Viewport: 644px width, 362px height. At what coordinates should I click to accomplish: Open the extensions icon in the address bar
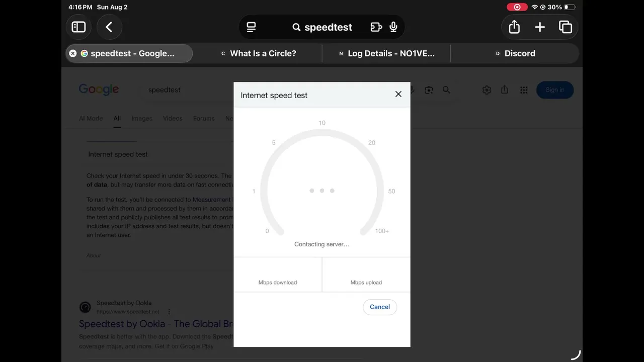376,27
